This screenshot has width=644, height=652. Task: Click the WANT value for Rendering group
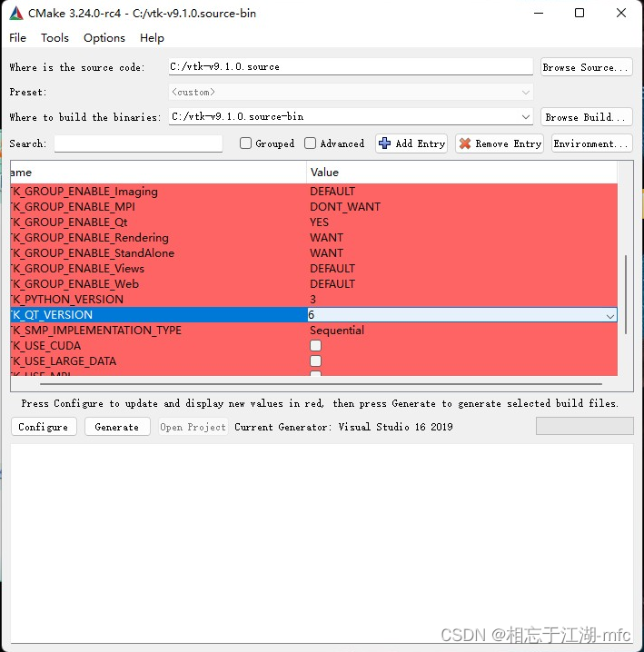pyautogui.click(x=327, y=237)
